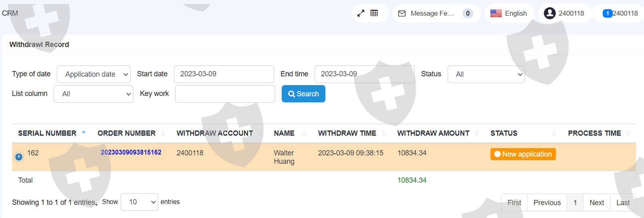
Task: Open the List column dropdown
Action: tap(93, 94)
